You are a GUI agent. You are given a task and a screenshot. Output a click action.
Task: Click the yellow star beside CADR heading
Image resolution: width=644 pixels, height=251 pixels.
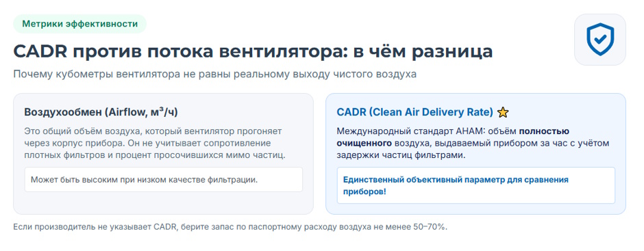pyautogui.click(x=503, y=112)
